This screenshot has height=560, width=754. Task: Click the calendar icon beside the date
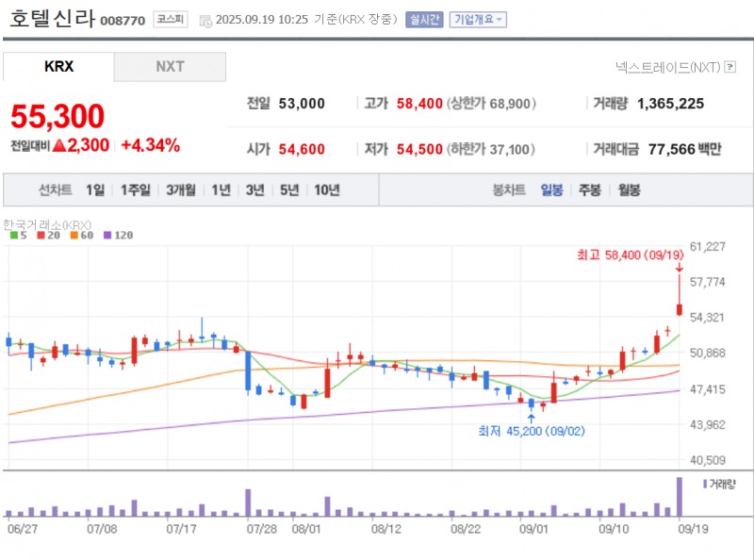point(205,19)
